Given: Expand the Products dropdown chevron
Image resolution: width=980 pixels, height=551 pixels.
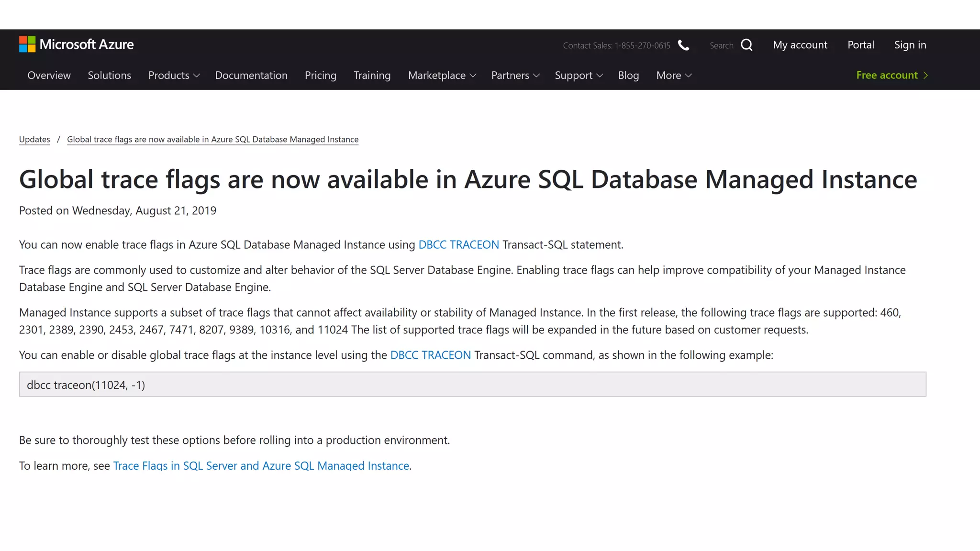Looking at the screenshot, I should 196,76.
